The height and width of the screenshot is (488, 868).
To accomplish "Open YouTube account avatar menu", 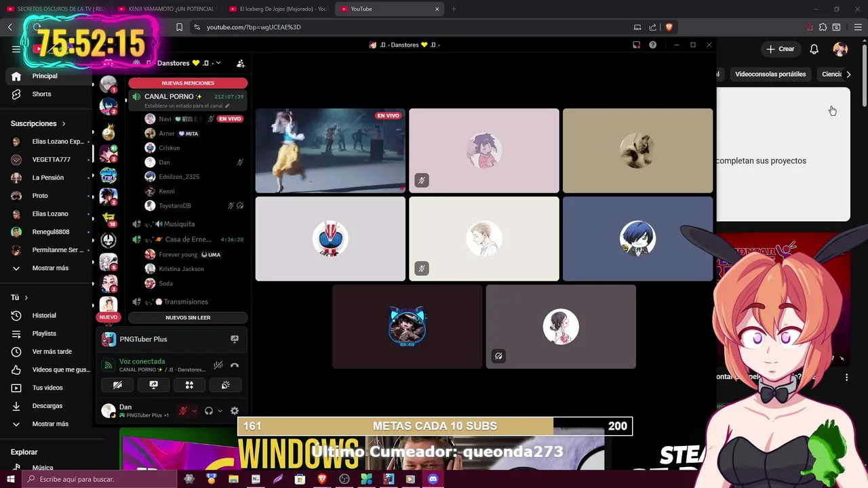I will point(840,49).
